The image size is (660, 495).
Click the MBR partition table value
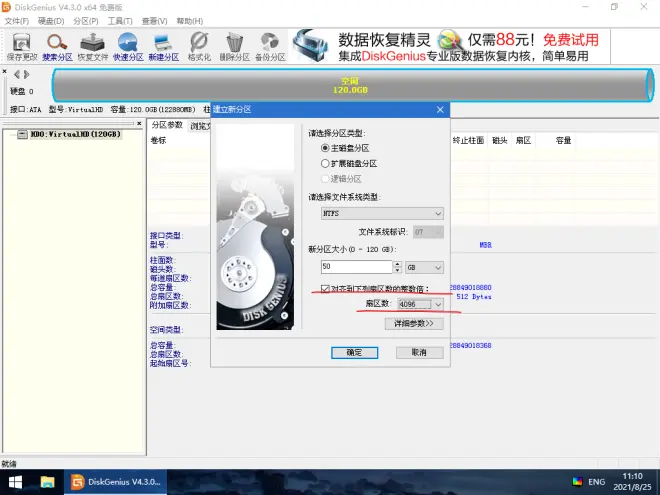tap(486, 245)
